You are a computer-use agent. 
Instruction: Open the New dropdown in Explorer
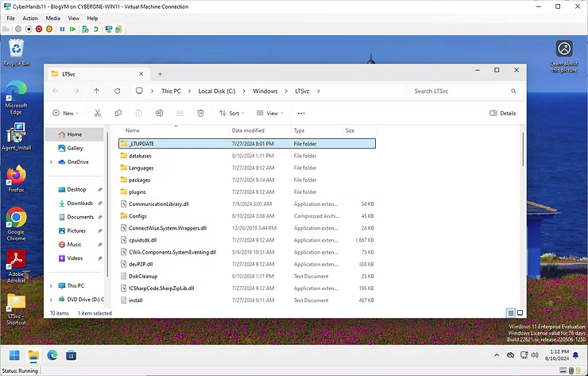(66, 114)
